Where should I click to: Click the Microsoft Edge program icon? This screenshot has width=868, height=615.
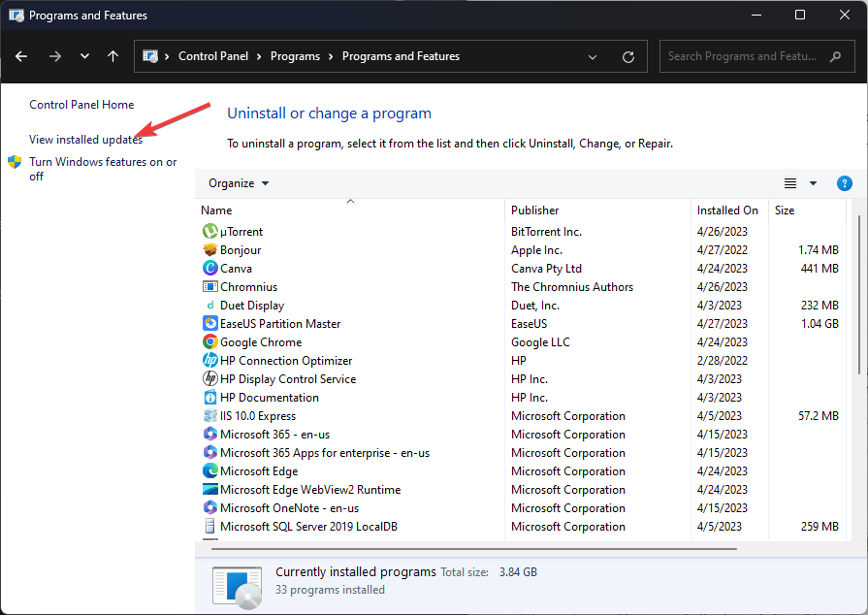click(x=210, y=471)
